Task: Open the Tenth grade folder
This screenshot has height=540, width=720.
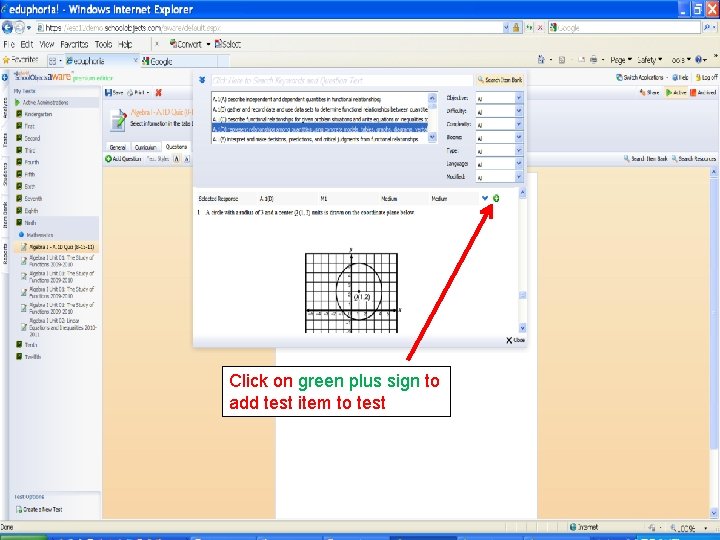Action: (27, 344)
